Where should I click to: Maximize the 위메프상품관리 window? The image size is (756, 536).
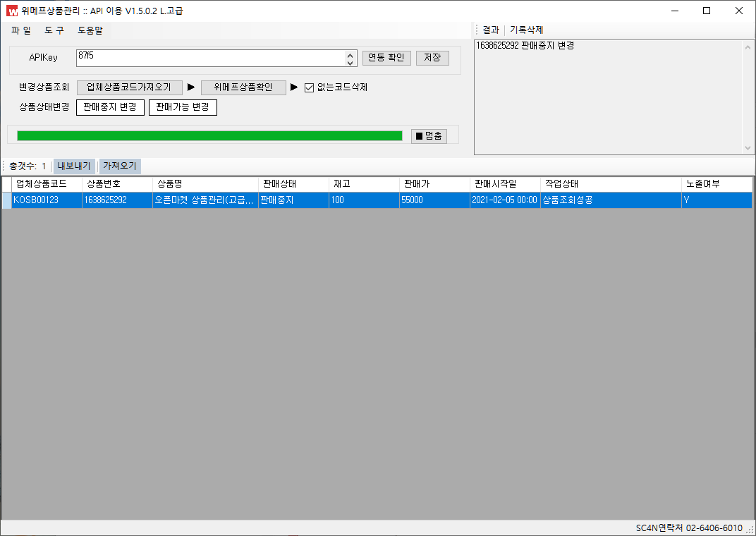(707, 11)
